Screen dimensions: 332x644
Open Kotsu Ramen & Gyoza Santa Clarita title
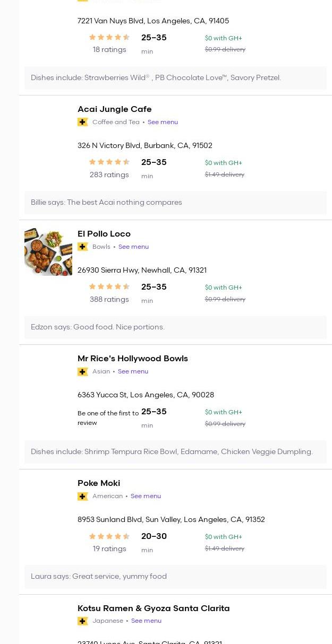[x=154, y=608]
